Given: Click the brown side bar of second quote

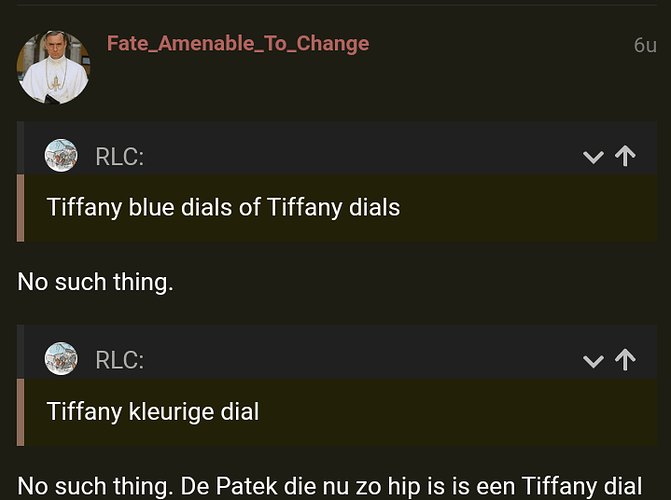Looking at the screenshot, I should (20, 412).
